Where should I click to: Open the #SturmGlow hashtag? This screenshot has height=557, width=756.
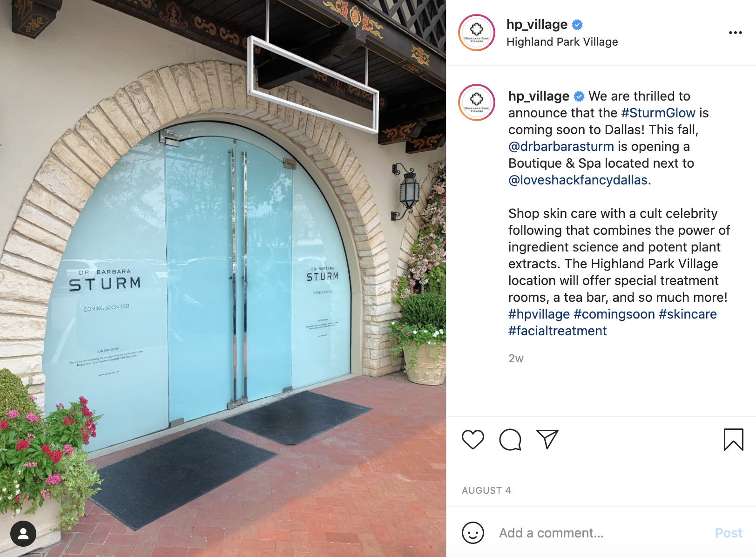click(658, 113)
